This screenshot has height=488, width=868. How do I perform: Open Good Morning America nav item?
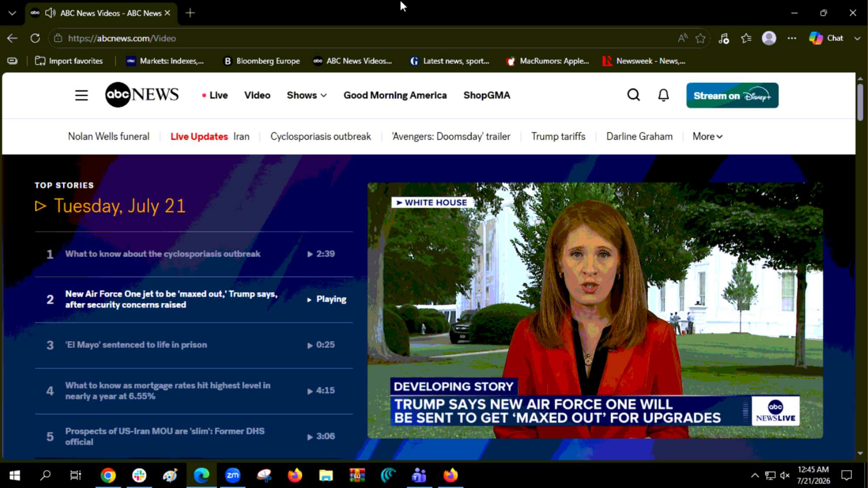click(395, 95)
